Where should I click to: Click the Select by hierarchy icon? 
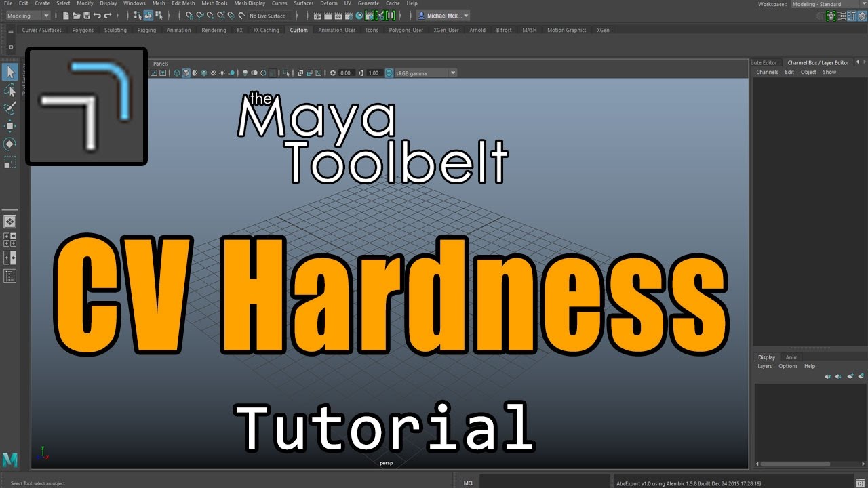[x=138, y=16]
